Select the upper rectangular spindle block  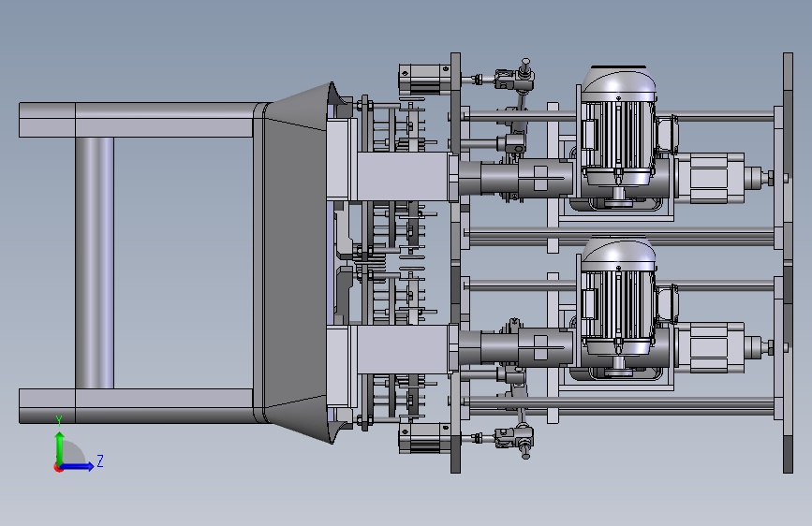[403, 176]
